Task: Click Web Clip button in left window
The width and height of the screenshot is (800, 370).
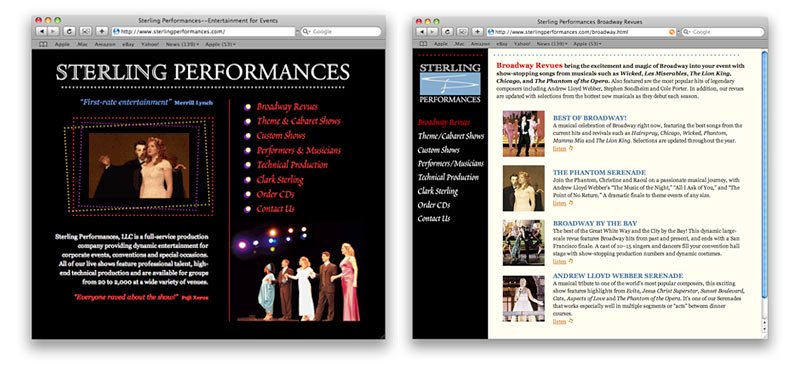Action: [x=85, y=32]
